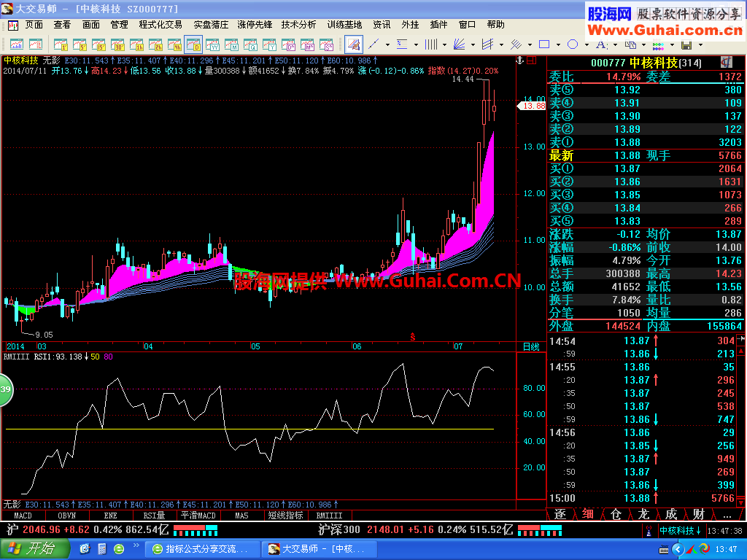The width and height of the screenshot is (747, 560).
Task: Expand the text tool dropdown arrow
Action: [615, 44]
